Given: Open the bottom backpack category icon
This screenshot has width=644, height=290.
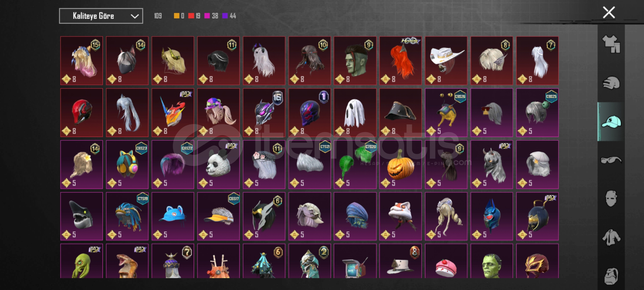Looking at the screenshot, I should tap(611, 276).
